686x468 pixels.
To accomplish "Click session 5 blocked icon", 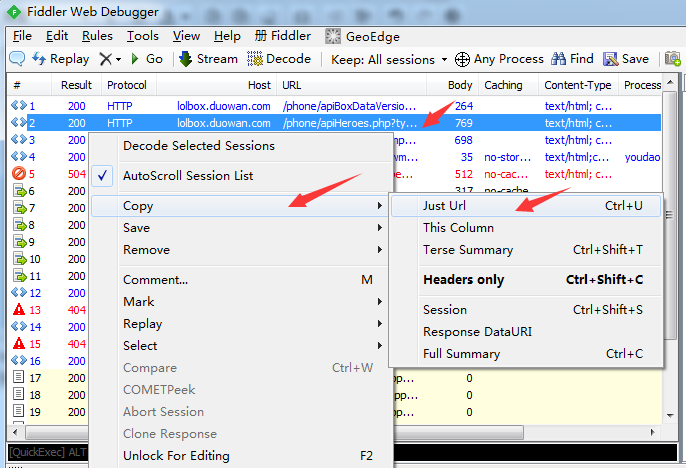I will pyautogui.click(x=19, y=174).
